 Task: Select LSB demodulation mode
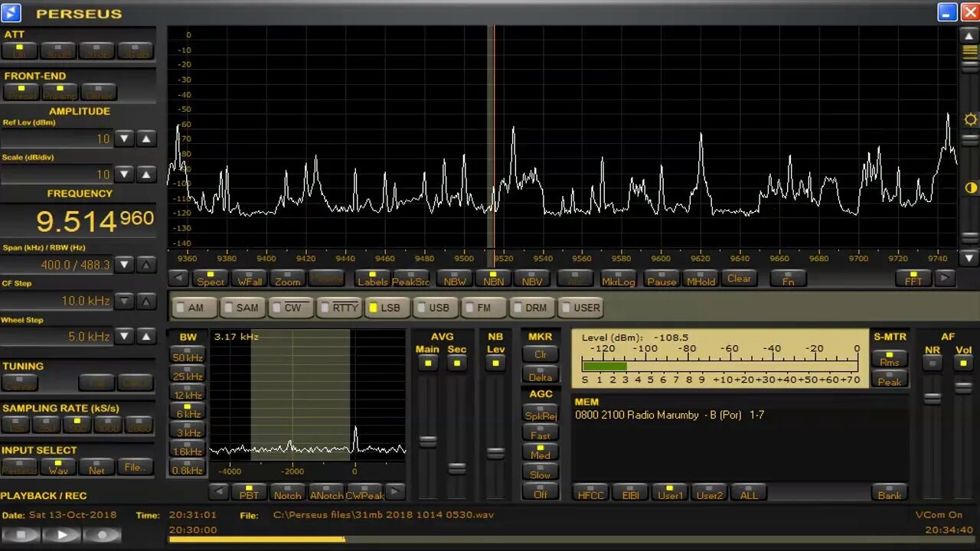click(388, 308)
